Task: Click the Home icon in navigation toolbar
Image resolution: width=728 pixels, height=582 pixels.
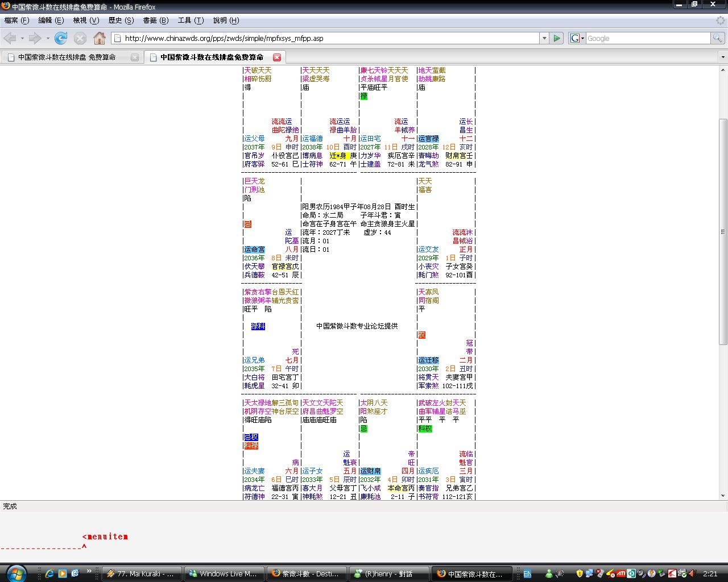Action: [100, 38]
